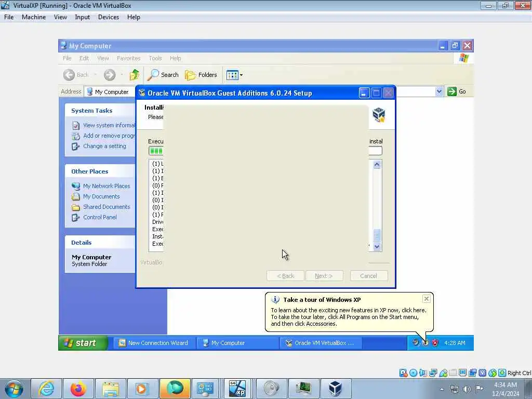Open the VirtualBox Help menu
Screen dimensions: 532x399
pos(134,17)
